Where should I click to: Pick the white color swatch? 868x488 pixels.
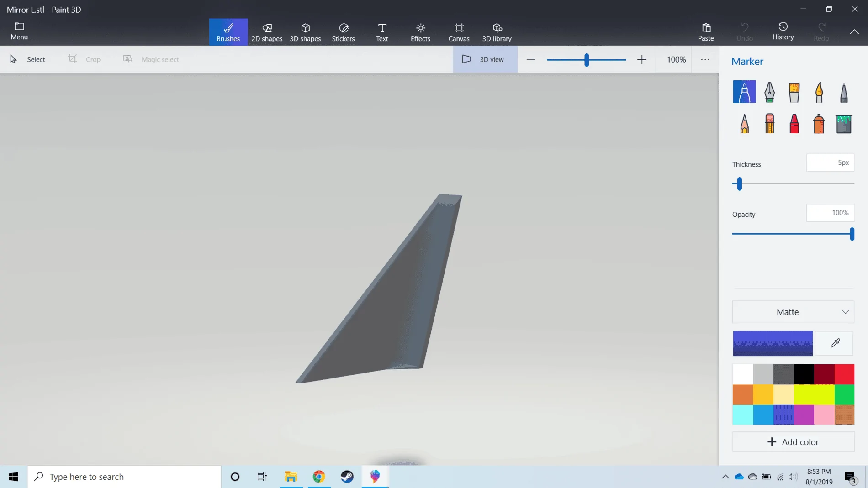[743, 374]
